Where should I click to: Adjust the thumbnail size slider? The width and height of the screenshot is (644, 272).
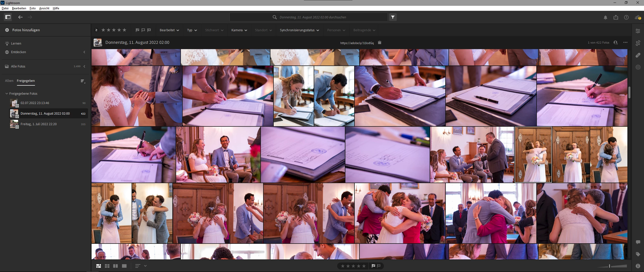click(609, 266)
